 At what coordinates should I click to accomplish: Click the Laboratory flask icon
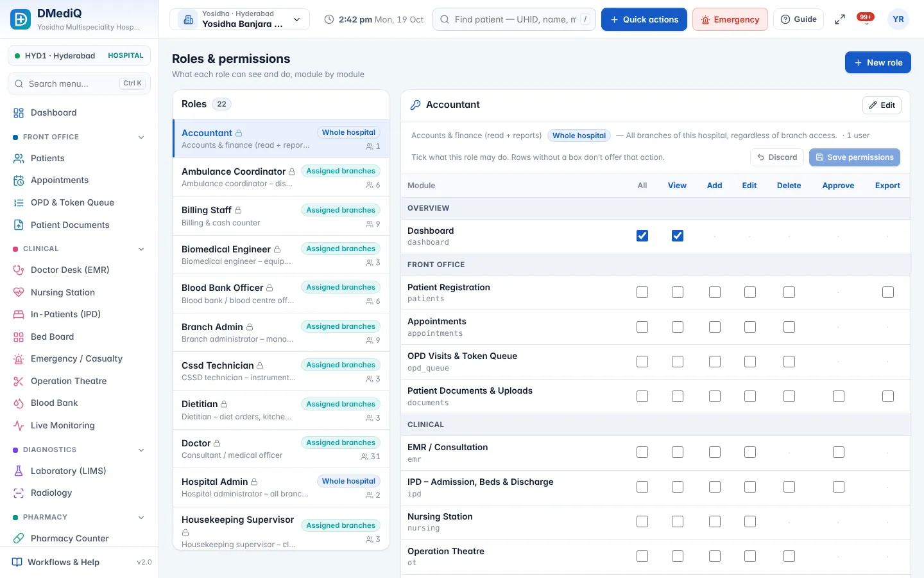19,471
